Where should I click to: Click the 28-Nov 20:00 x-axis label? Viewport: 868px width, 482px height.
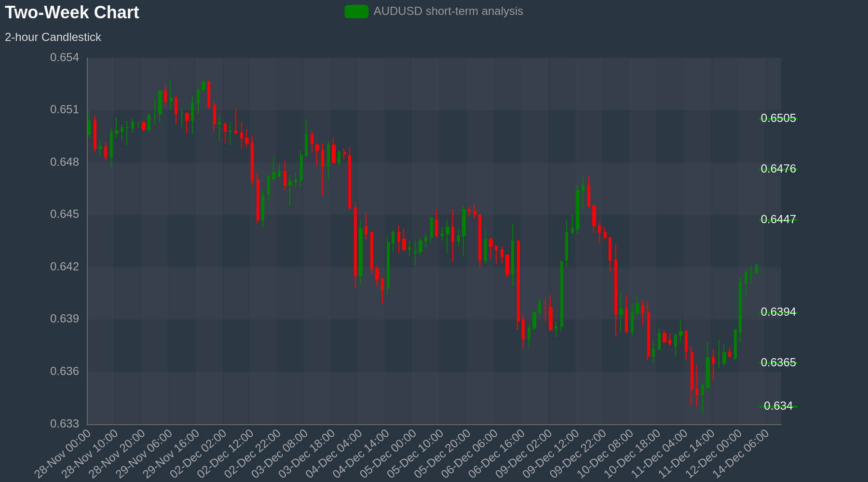click(x=117, y=454)
